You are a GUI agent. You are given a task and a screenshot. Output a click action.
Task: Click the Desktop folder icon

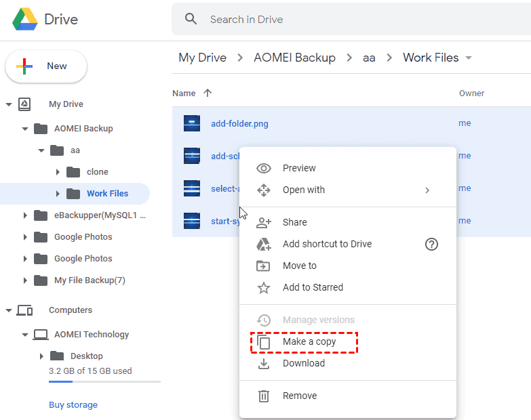pyautogui.click(x=57, y=356)
